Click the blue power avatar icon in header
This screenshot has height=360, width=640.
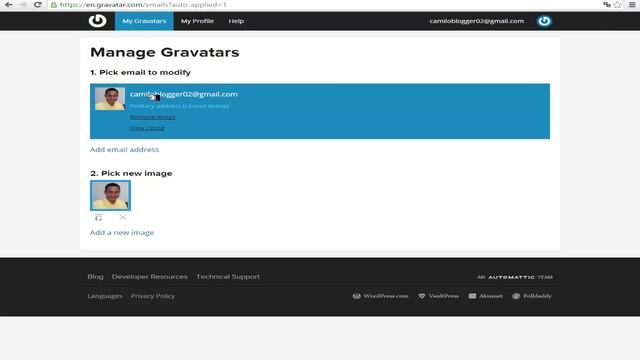coord(544,21)
